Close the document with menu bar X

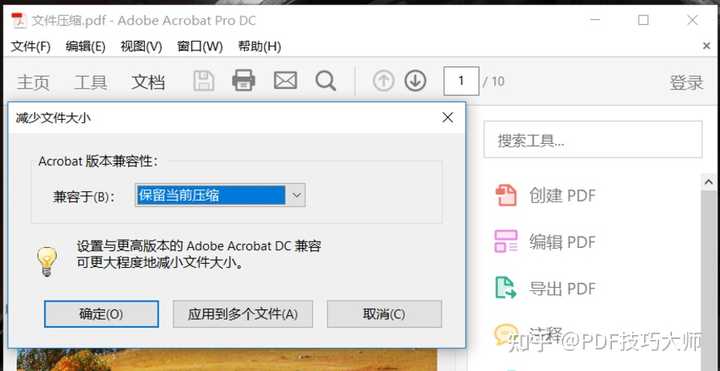(x=707, y=46)
